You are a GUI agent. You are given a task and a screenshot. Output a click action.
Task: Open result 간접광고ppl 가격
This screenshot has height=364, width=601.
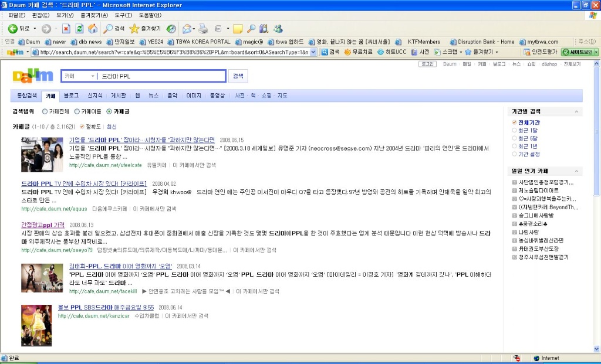pos(43,225)
